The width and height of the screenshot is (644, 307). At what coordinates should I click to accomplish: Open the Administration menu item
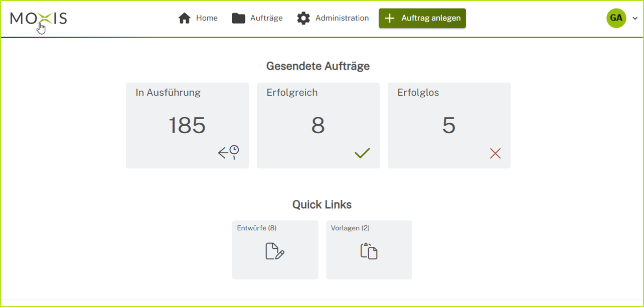pos(342,18)
